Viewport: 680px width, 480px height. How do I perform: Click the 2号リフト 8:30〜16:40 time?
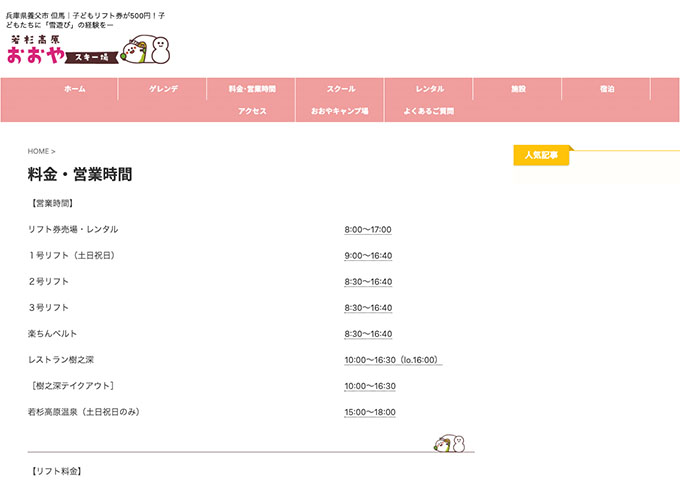click(368, 282)
